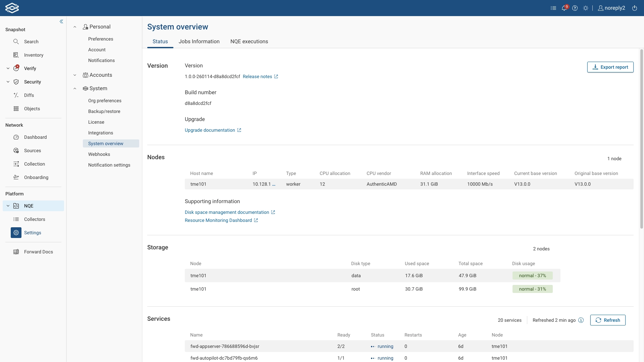This screenshot has height=362, width=644.
Task: Open the help menu
Action: point(575,8)
